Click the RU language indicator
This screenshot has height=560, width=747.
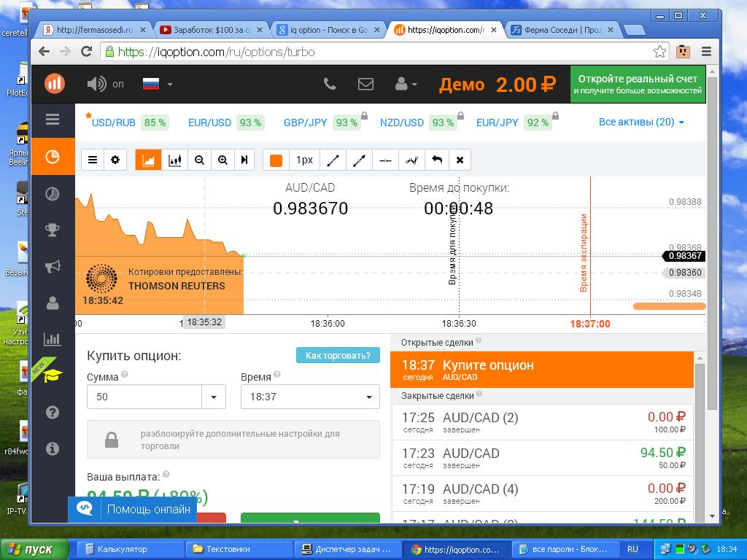pos(632,549)
